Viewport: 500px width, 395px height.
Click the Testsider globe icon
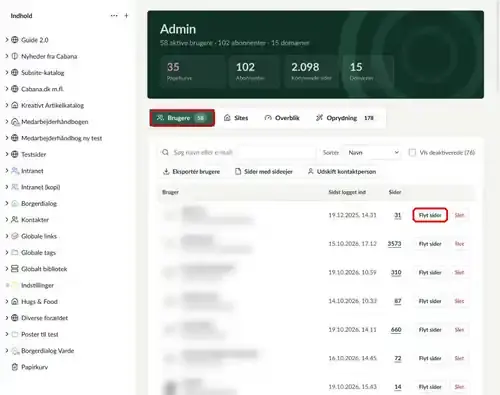tap(15, 154)
